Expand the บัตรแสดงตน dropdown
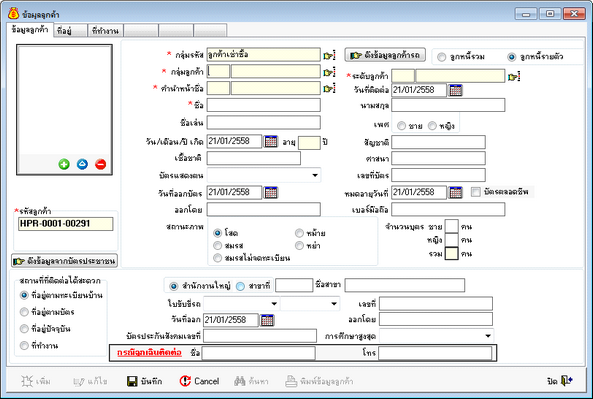The width and height of the screenshot is (593, 399). [315, 175]
